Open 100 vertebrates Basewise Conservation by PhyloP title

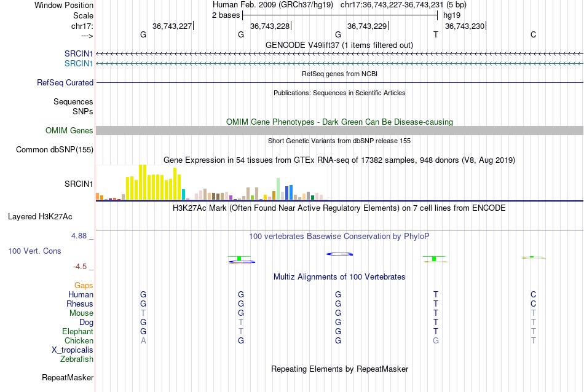pyautogui.click(x=339, y=236)
